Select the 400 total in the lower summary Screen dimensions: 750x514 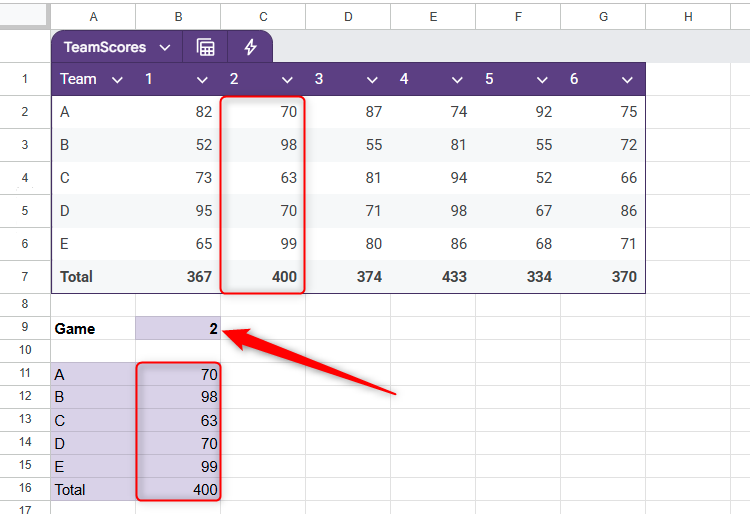(x=178, y=490)
